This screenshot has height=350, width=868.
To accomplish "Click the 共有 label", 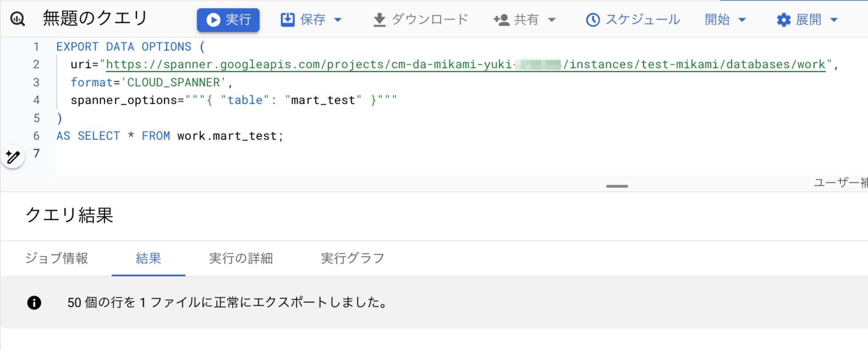I will (526, 20).
